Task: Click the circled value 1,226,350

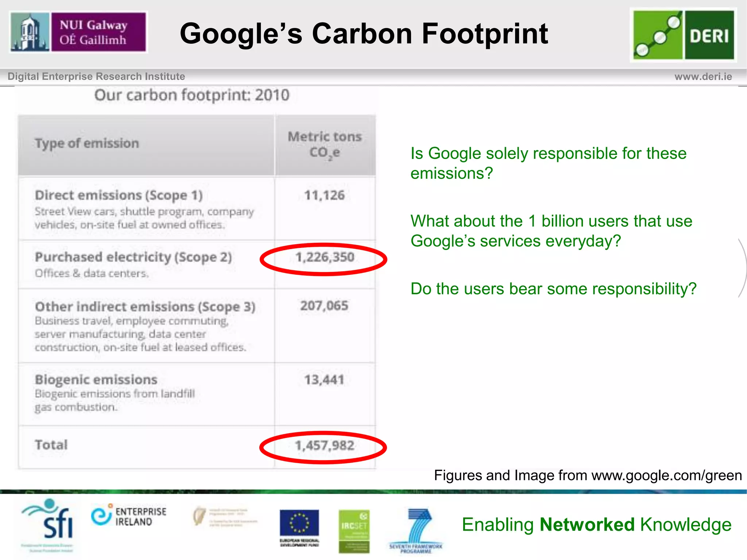Action: [325, 257]
